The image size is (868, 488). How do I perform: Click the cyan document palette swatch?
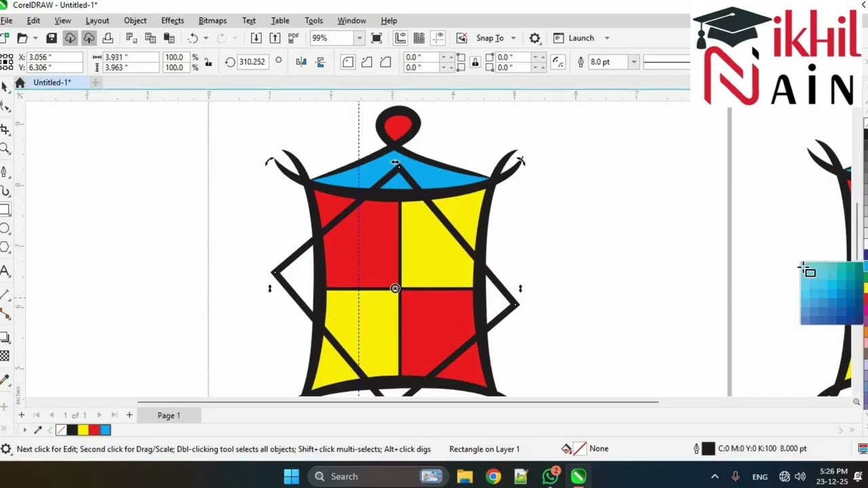(105, 430)
